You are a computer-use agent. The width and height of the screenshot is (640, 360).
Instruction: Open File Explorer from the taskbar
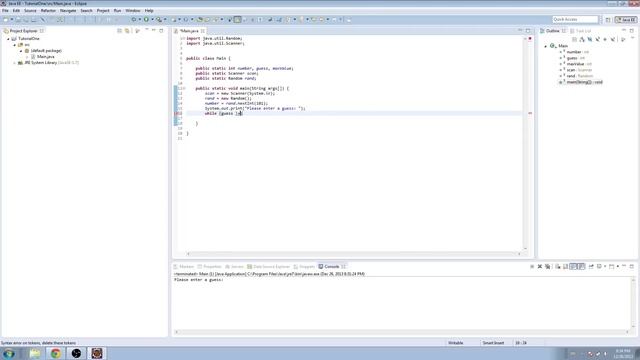[35, 353]
